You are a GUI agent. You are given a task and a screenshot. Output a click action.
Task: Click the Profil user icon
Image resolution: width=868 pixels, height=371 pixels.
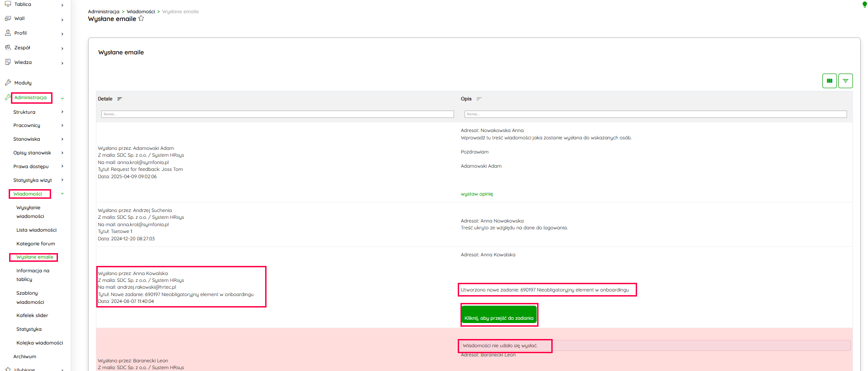(8, 33)
